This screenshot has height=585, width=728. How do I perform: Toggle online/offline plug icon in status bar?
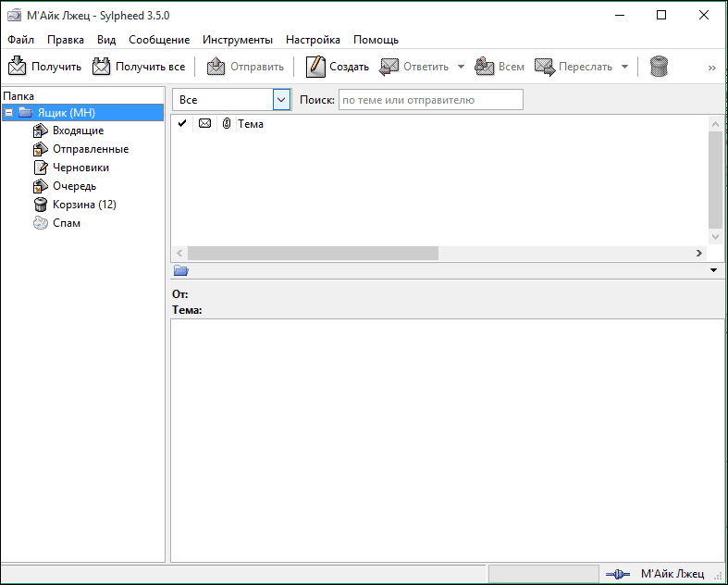pyautogui.click(x=617, y=575)
